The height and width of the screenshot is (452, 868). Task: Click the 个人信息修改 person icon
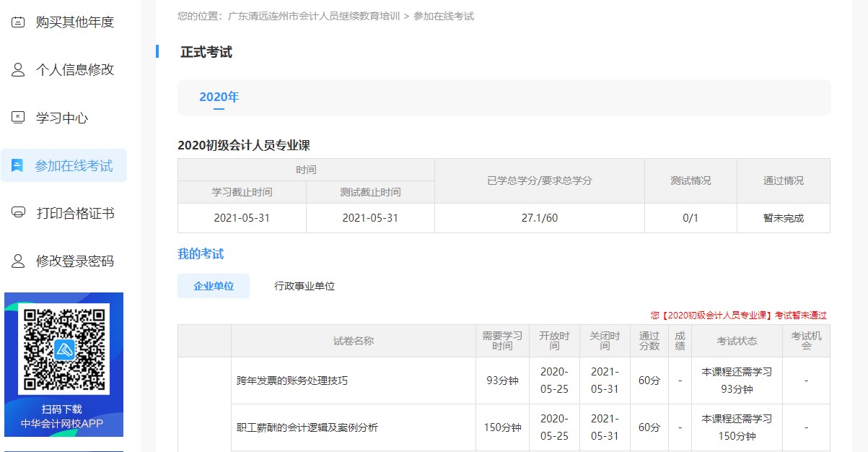pyautogui.click(x=18, y=69)
